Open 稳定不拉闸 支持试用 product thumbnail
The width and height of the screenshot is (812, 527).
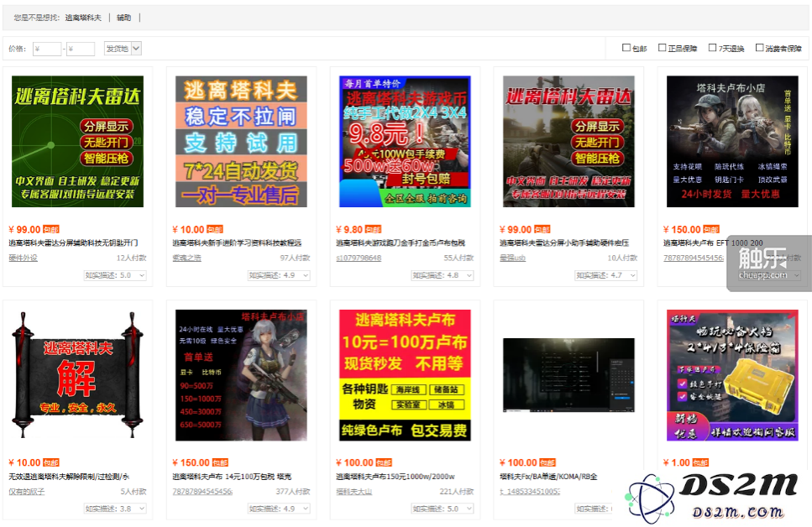click(x=241, y=142)
